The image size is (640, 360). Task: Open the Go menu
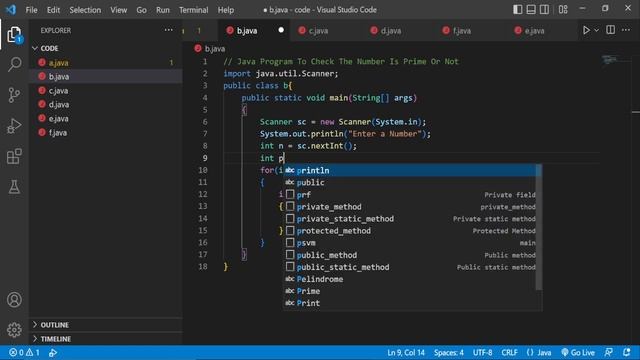coord(141,10)
